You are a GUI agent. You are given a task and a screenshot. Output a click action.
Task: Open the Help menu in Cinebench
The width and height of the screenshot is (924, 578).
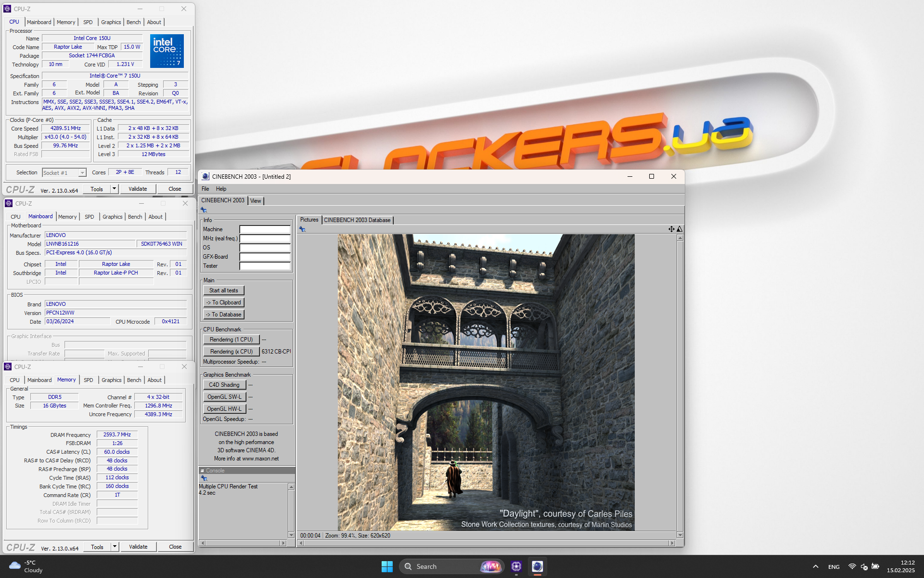pyautogui.click(x=221, y=189)
